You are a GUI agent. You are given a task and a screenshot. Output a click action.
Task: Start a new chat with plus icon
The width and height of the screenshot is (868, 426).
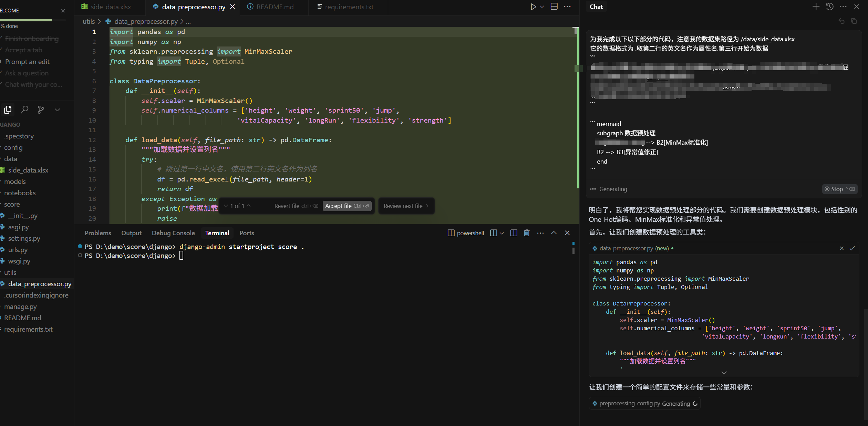[x=816, y=7]
